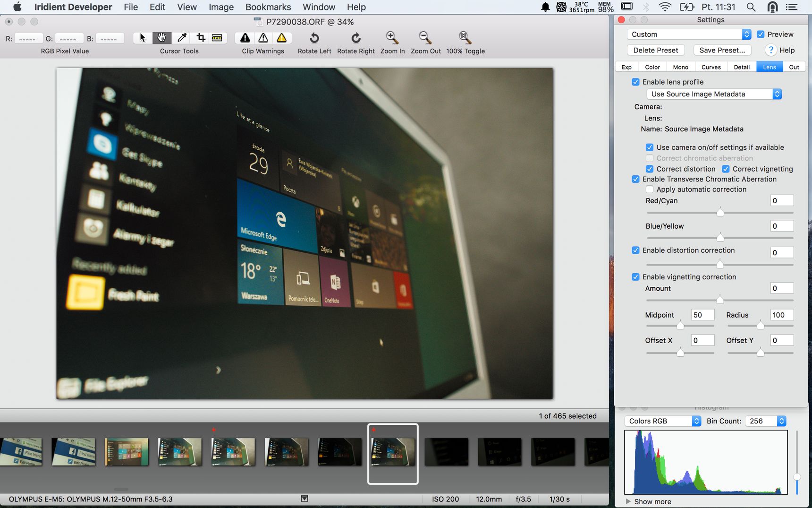
Task: Click the document proxy icon in title
Action: coord(258,21)
